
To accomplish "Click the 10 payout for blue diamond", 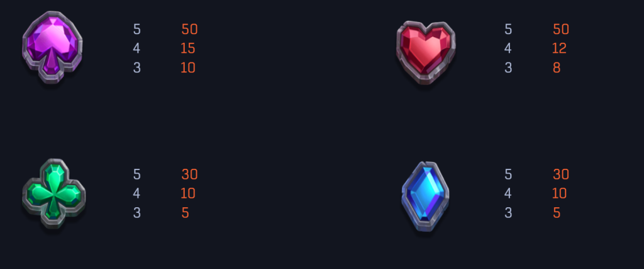I will click(559, 193).
